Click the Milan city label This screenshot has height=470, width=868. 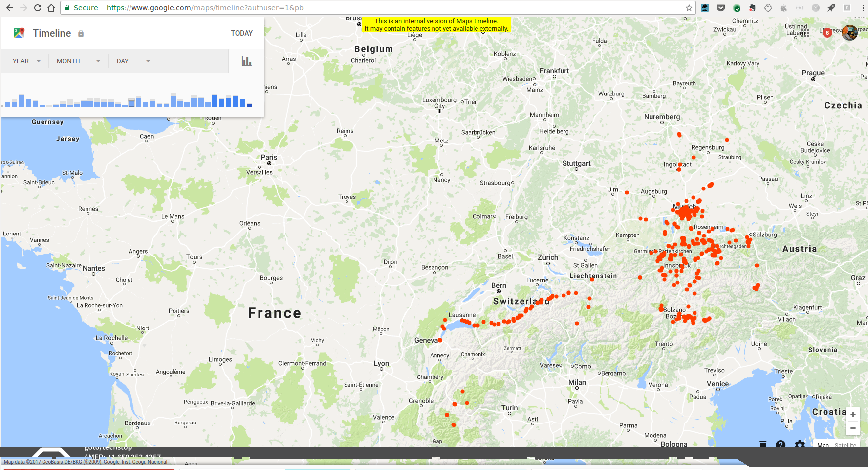[x=577, y=382]
